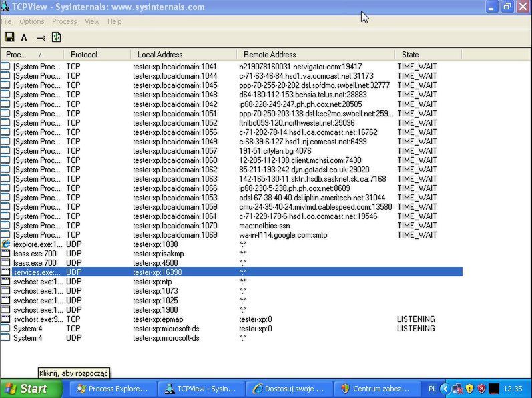Select remote address ip68-228-249-247.ph.ph.cox.net:28505
Image resolution: width=532 pixels, height=398 pixels.
pos(300,104)
